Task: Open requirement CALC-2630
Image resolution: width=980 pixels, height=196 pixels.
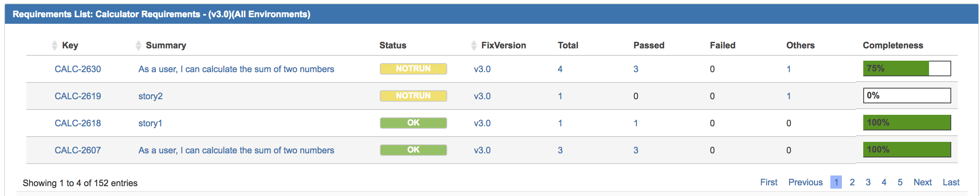Action: (x=78, y=69)
